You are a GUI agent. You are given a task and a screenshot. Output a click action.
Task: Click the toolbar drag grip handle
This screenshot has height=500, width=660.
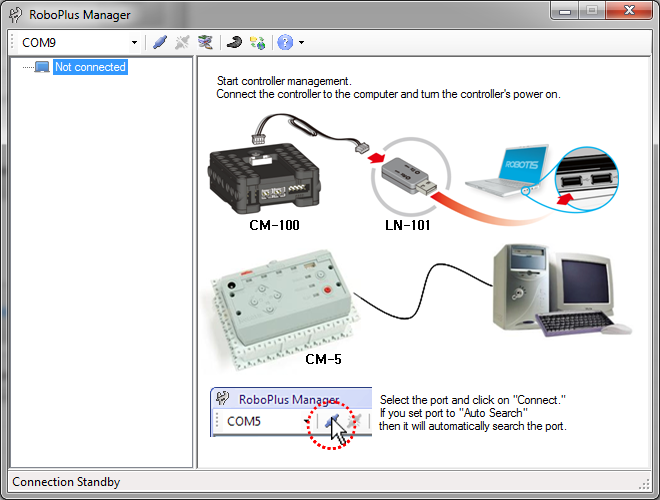pyautogui.click(x=12, y=43)
